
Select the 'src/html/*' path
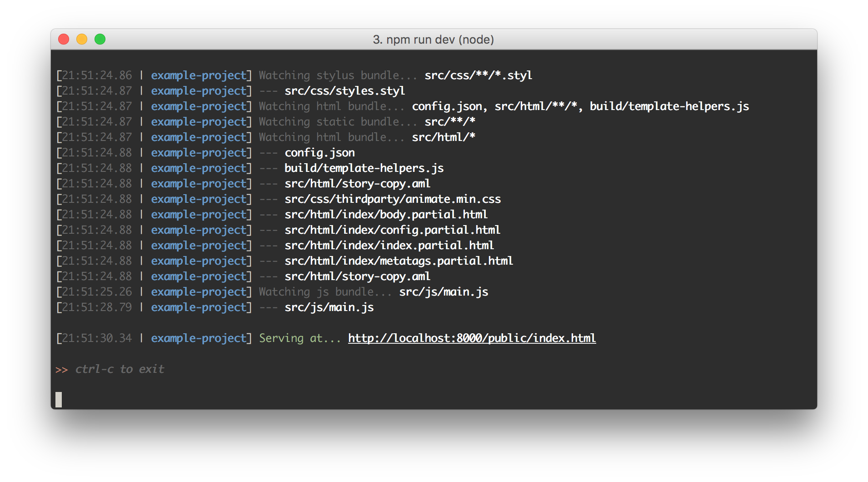(x=444, y=137)
